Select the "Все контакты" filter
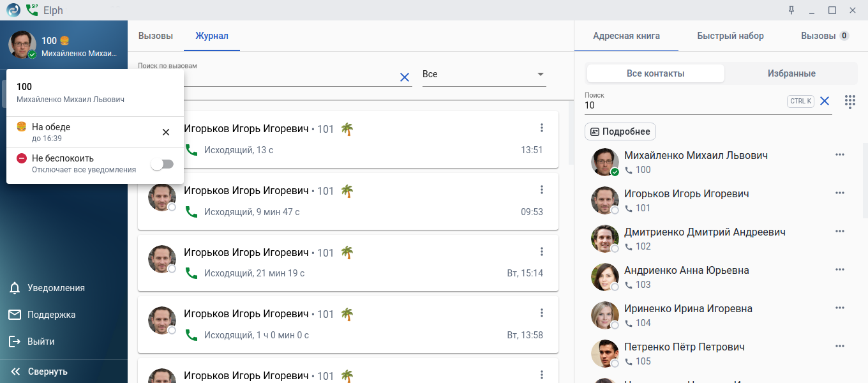Screen dimensions: 868x383 coord(655,73)
